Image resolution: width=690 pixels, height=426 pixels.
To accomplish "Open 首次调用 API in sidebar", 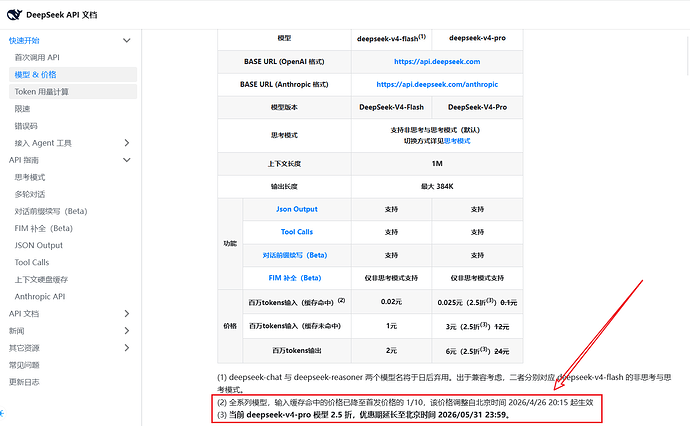I will pos(37,57).
